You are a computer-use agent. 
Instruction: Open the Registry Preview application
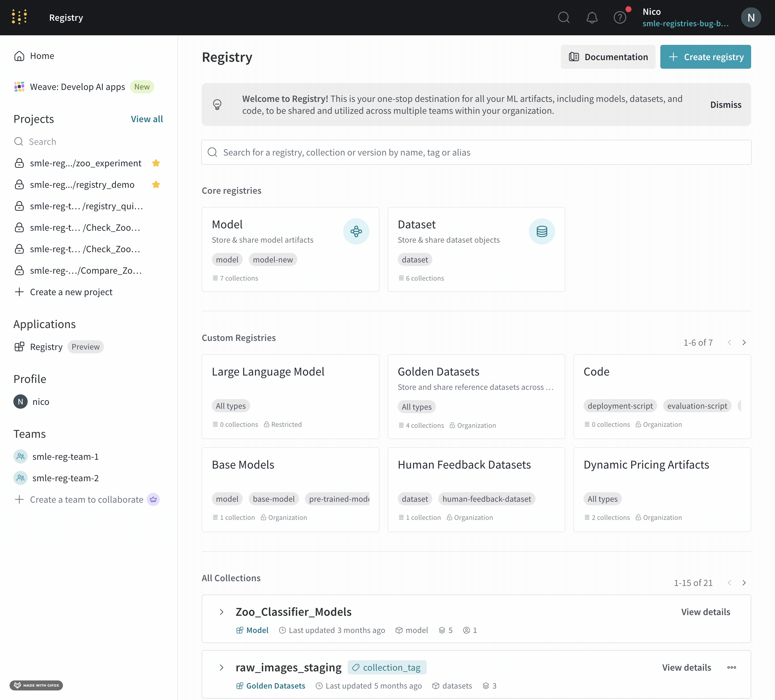[46, 346]
